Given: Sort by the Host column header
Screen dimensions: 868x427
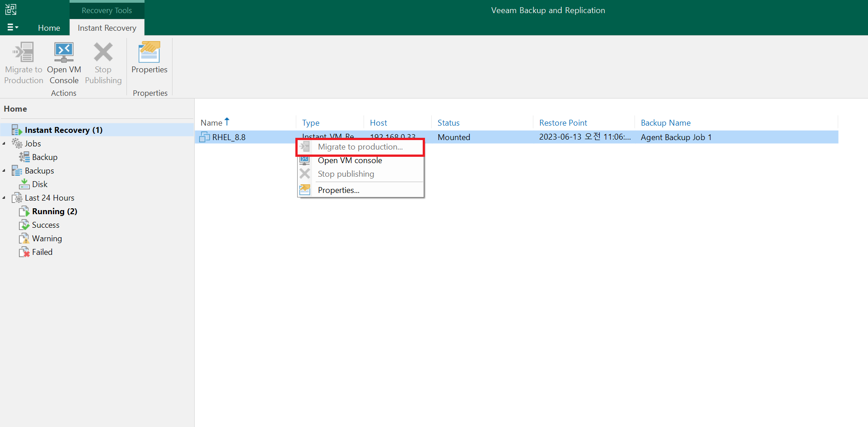Looking at the screenshot, I should tap(378, 123).
